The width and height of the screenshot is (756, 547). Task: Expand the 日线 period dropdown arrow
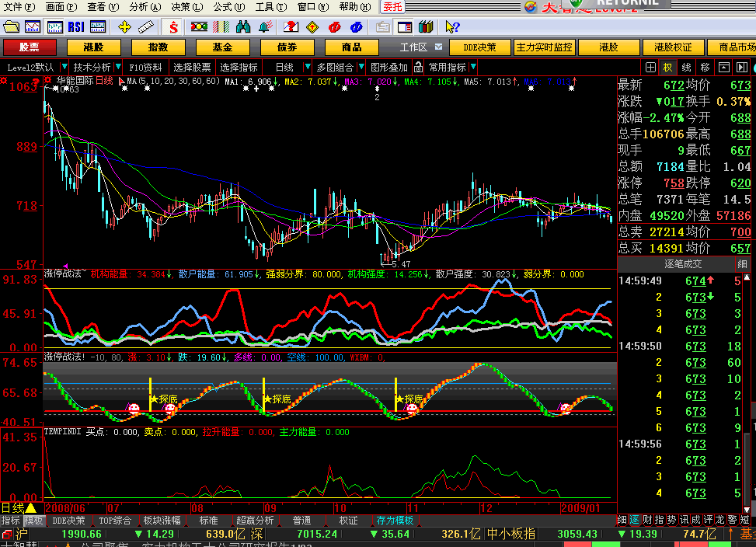[307, 67]
